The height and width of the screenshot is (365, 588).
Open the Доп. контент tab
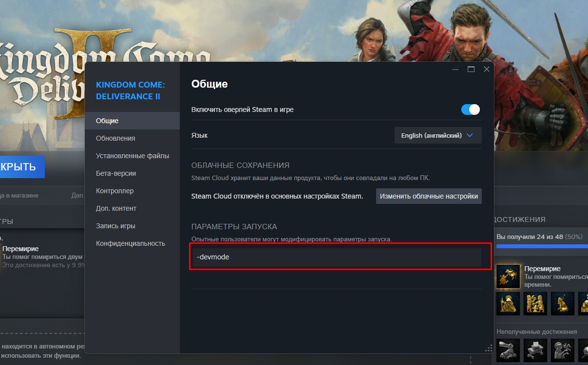coord(132,208)
